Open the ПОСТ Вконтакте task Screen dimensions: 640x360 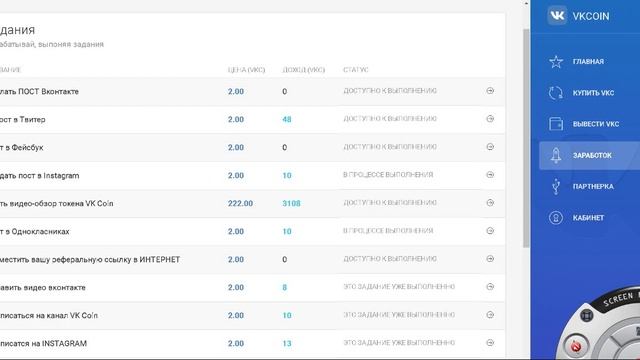click(x=39, y=91)
